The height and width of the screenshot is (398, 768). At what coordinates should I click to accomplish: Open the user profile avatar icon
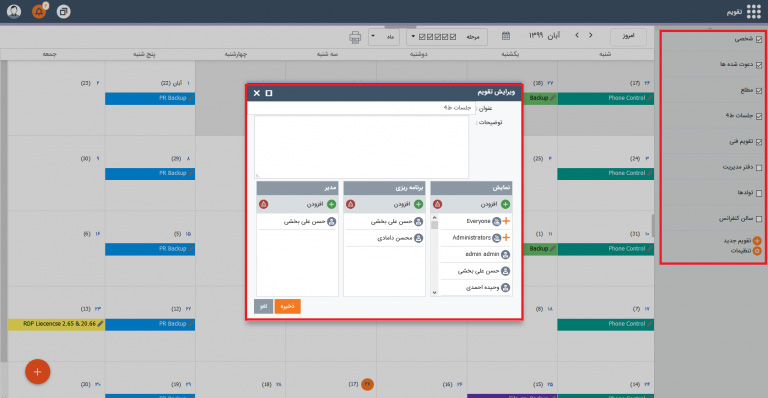14,11
